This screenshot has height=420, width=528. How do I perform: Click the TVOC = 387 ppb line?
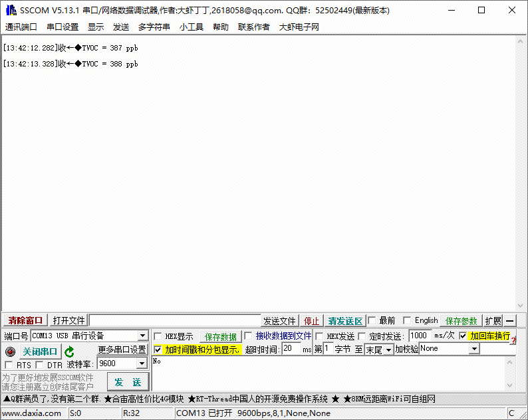pyautogui.click(x=70, y=48)
